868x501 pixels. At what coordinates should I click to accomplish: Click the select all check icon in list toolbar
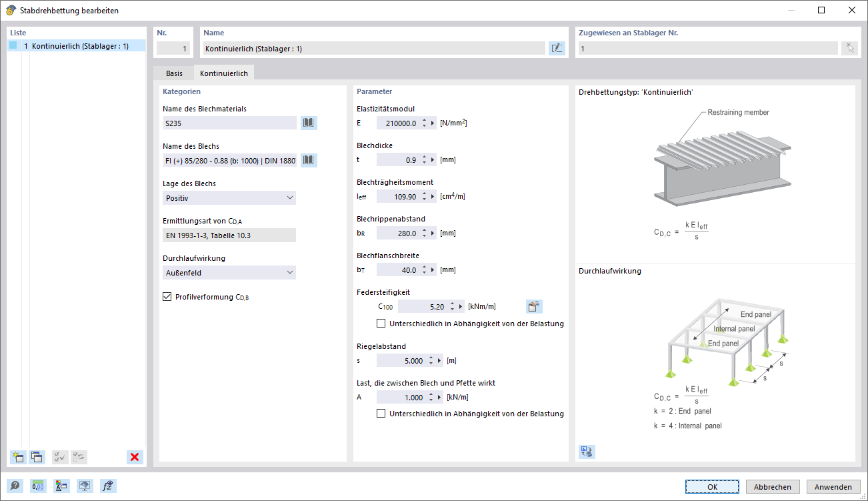(x=59, y=457)
